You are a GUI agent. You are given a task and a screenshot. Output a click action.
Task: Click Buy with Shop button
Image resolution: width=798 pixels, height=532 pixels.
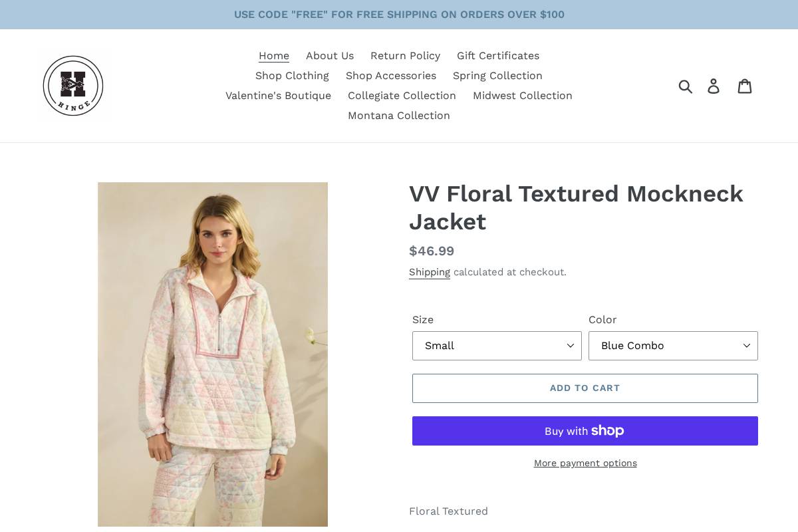coord(585,431)
